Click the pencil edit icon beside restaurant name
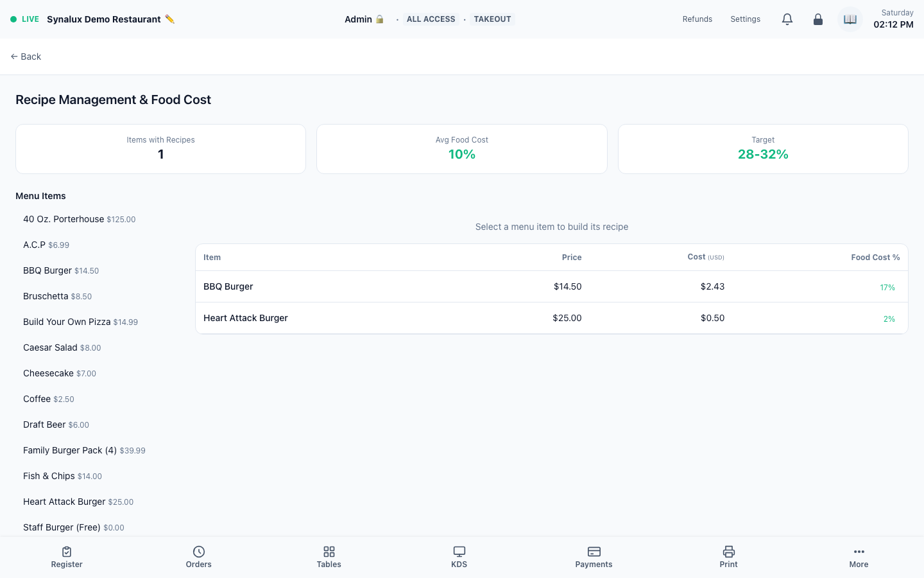 (x=169, y=19)
